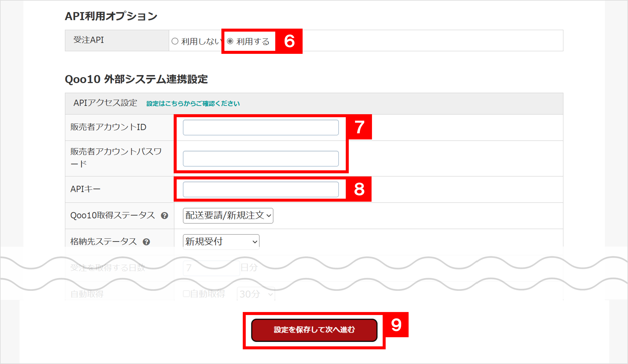Viewport: 628px width, 364px height.
Task: Click help icon beside Qoo10取得ステータス
Action: pos(164,215)
